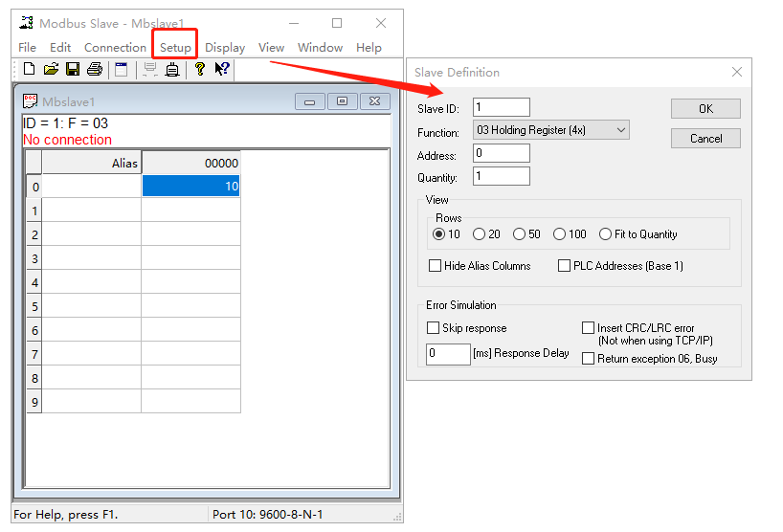Toggle the Skip response checkbox
This screenshot has width=783, height=532.
click(x=434, y=328)
